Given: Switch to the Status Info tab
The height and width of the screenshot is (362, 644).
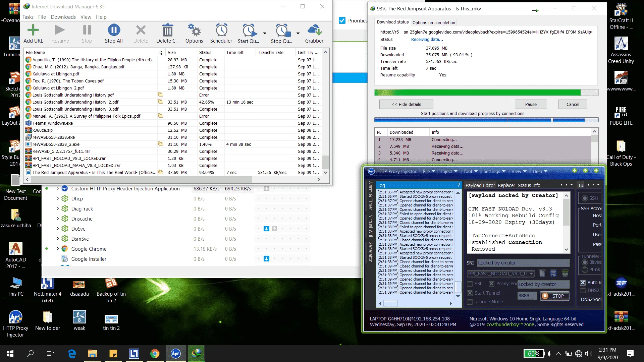Looking at the screenshot, I should click(x=529, y=185).
